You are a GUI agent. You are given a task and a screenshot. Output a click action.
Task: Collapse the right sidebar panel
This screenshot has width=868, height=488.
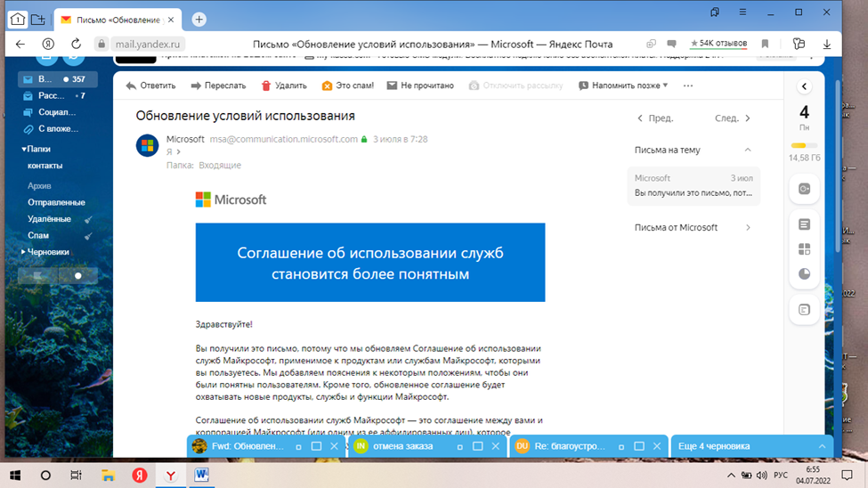click(804, 86)
